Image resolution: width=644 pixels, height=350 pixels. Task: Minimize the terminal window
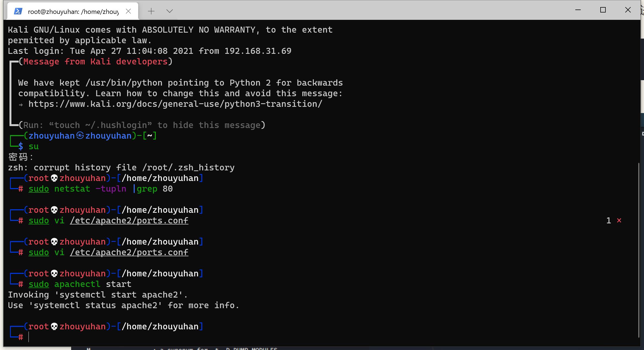point(578,10)
